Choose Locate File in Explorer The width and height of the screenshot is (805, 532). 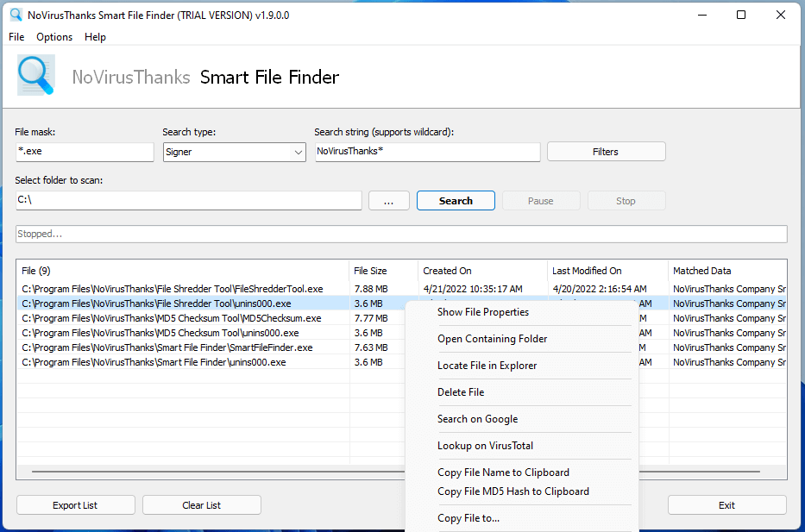[x=487, y=366]
